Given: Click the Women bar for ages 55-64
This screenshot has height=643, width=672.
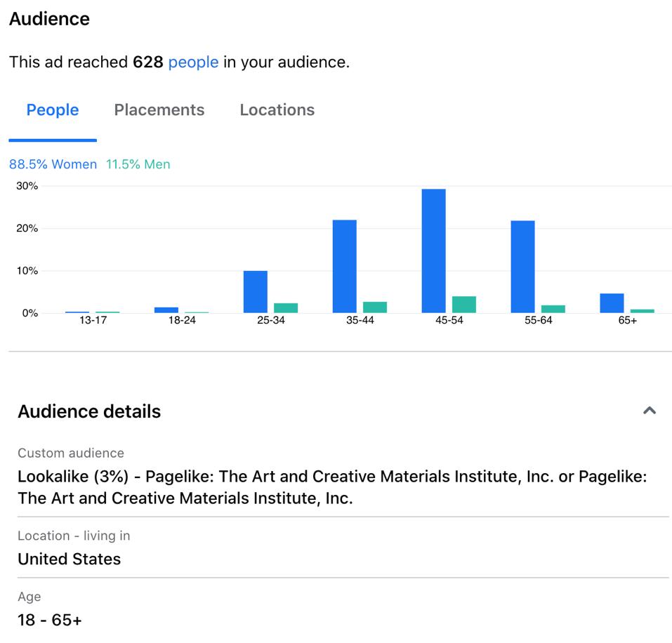Looking at the screenshot, I should pos(522,267).
